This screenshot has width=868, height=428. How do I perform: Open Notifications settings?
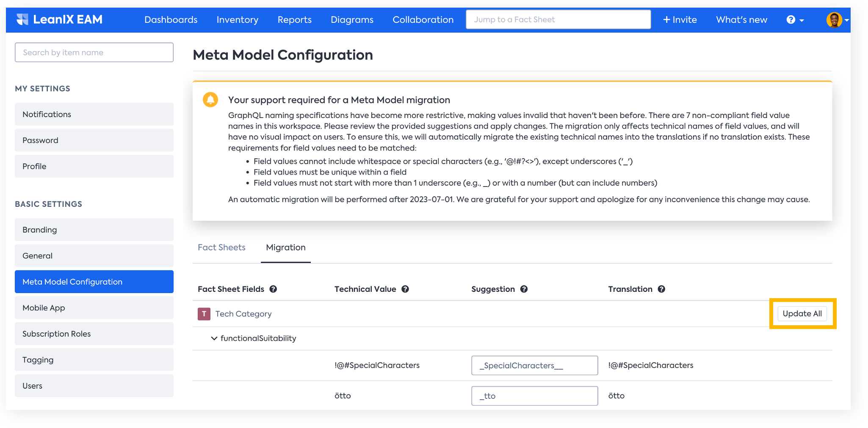click(94, 114)
